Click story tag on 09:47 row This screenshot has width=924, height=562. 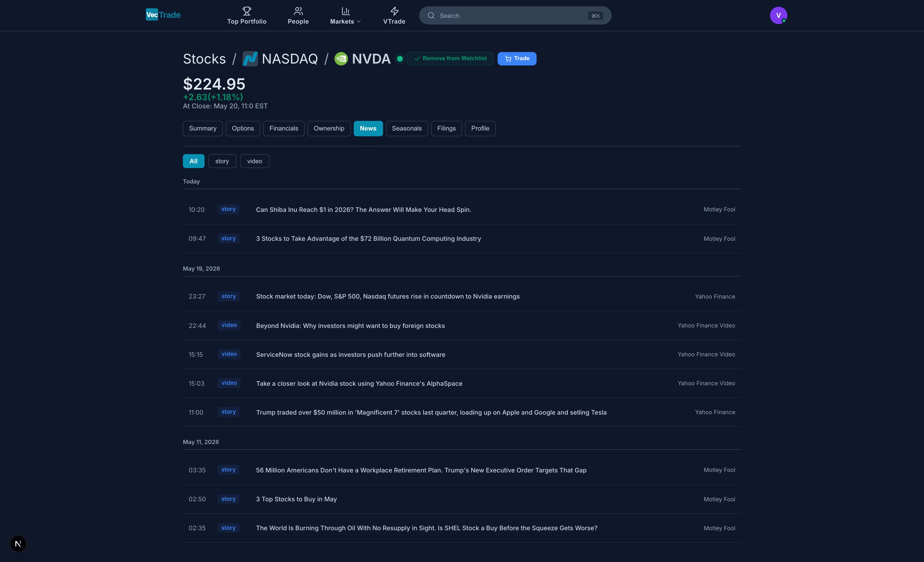click(228, 239)
